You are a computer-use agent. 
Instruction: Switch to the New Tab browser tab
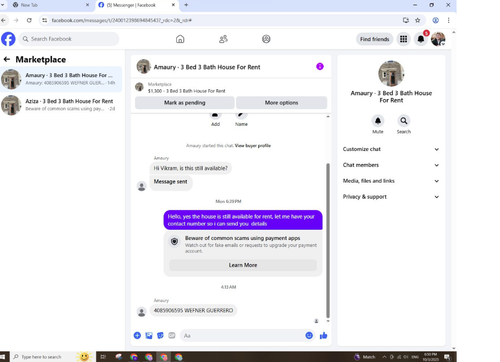click(x=51, y=5)
